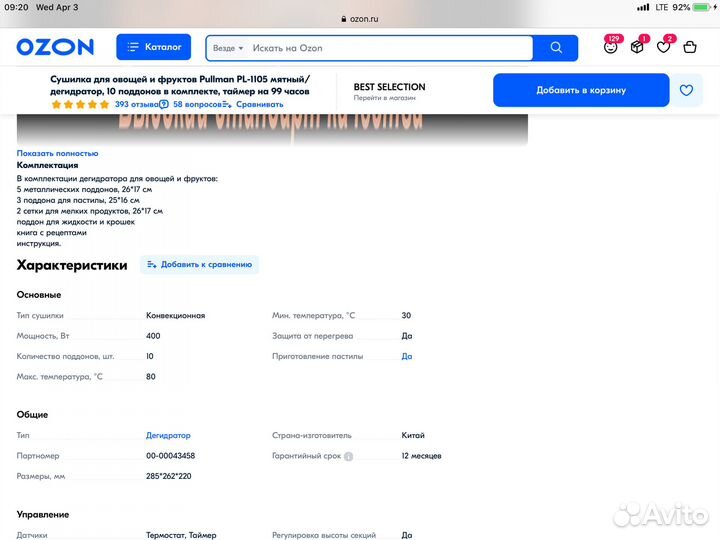Expand the Везде search scope dropdown
This screenshot has height=540, width=720.
228,48
